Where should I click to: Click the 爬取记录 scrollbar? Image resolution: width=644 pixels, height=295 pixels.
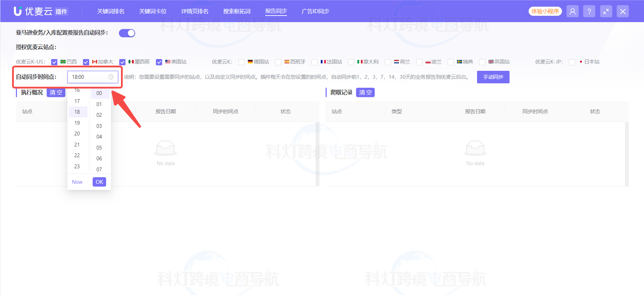[627, 154]
